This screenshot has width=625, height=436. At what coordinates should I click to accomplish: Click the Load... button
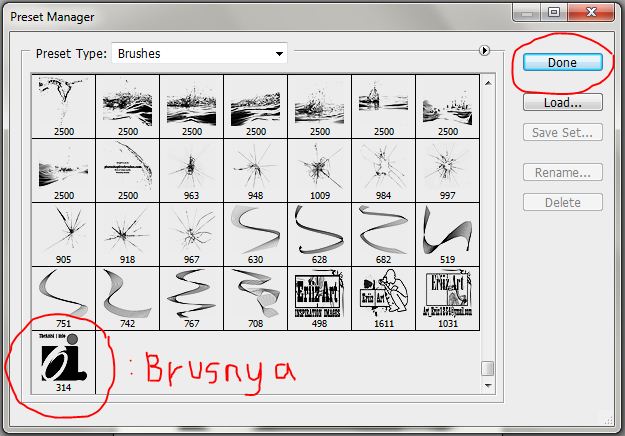click(562, 102)
